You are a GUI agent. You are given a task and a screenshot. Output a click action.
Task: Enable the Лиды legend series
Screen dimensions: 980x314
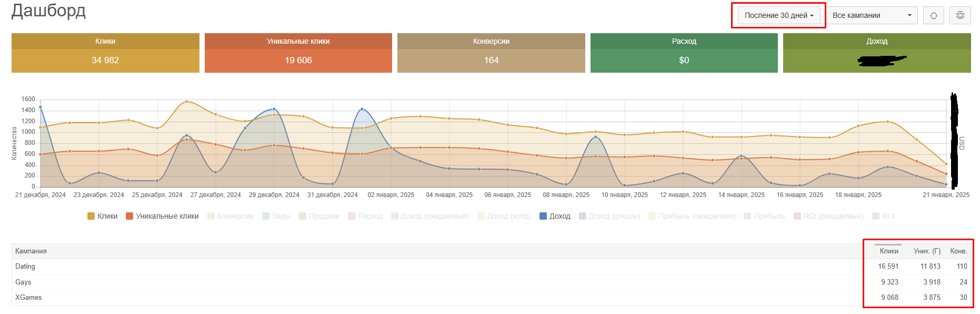tap(276, 216)
